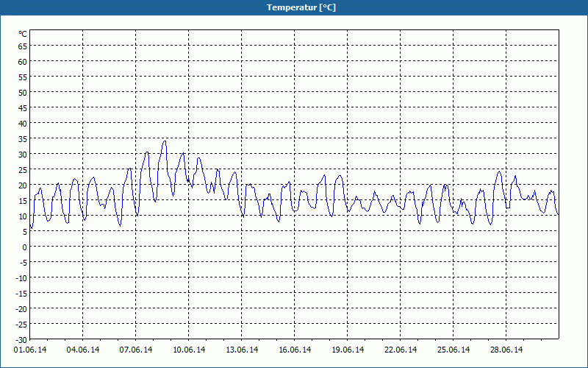Click the 10.06.14 date label

coord(189,350)
